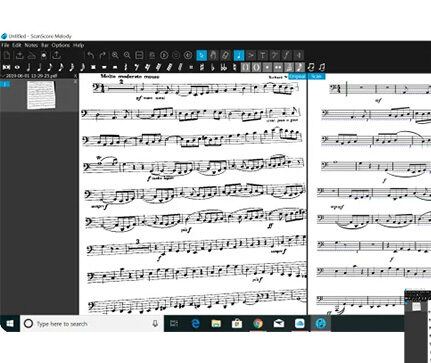Click the ScanScore icon on the taskbar
Screen dimensions: 431x363
pos(321,323)
